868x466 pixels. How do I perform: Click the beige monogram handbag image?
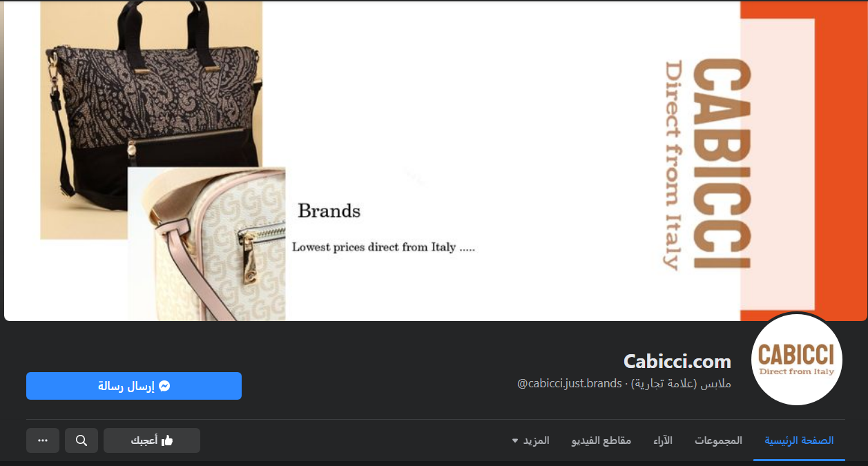pyautogui.click(x=206, y=244)
